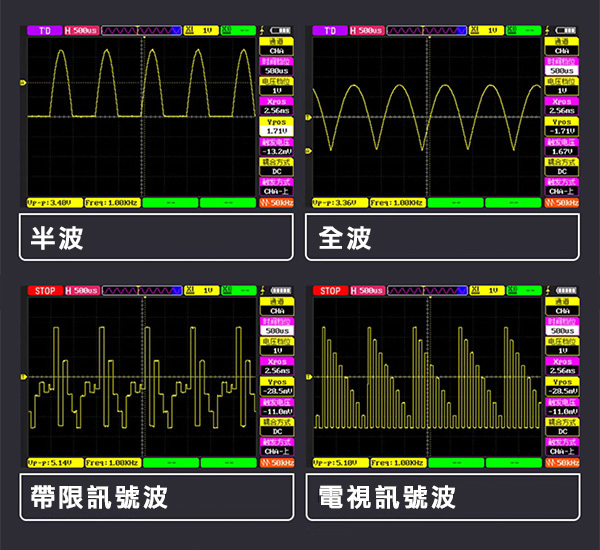Open the 触发方式 CHA setting on the full-wave (全波) scope

point(562,186)
